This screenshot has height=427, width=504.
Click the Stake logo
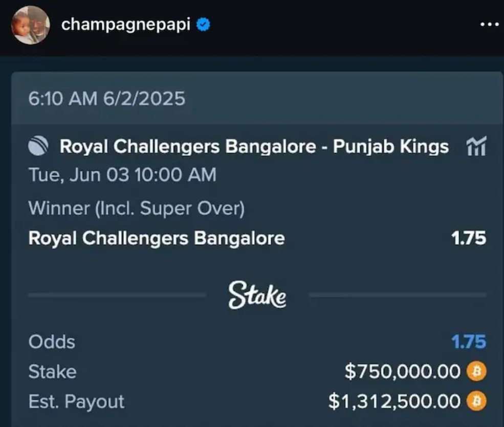click(257, 295)
